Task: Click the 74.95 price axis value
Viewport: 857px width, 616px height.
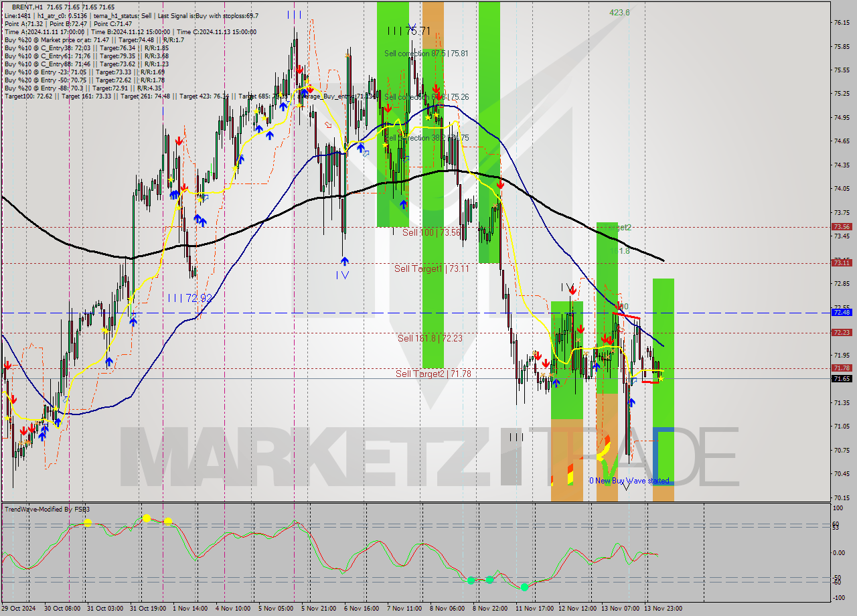Action: point(842,118)
